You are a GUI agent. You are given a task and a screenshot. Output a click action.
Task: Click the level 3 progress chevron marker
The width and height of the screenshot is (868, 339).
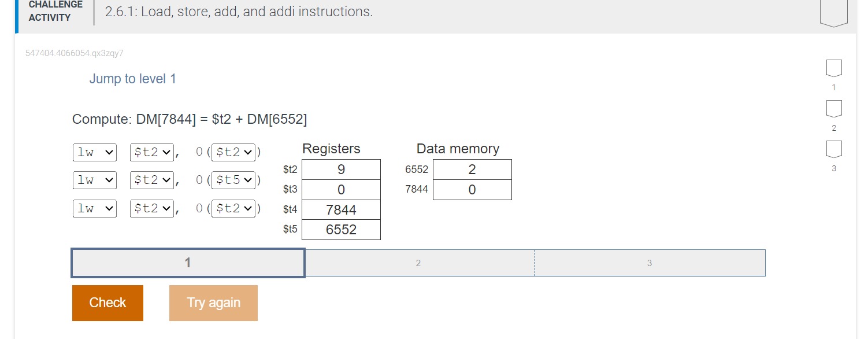[x=834, y=149]
